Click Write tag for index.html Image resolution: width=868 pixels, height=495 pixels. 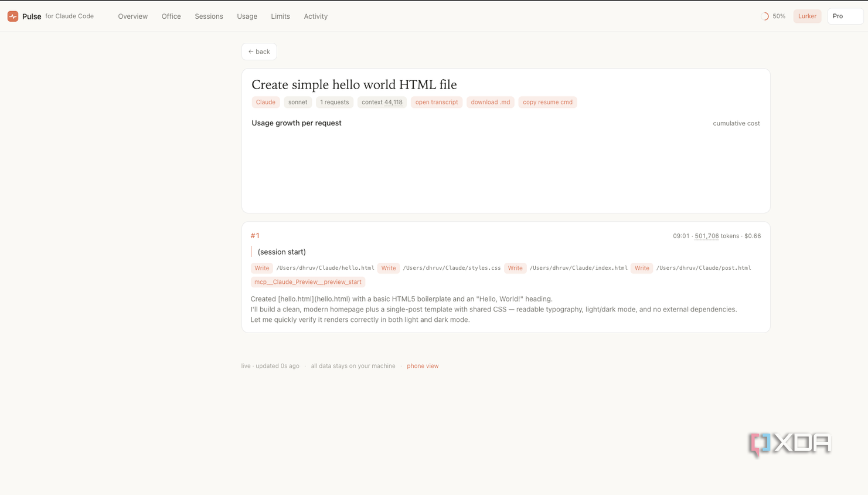[515, 268]
